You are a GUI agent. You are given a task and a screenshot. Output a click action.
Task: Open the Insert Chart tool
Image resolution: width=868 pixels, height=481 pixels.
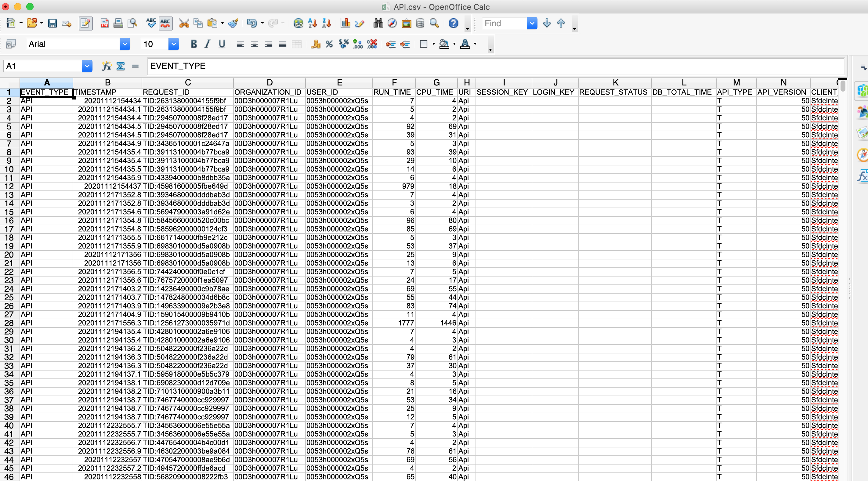coord(345,23)
